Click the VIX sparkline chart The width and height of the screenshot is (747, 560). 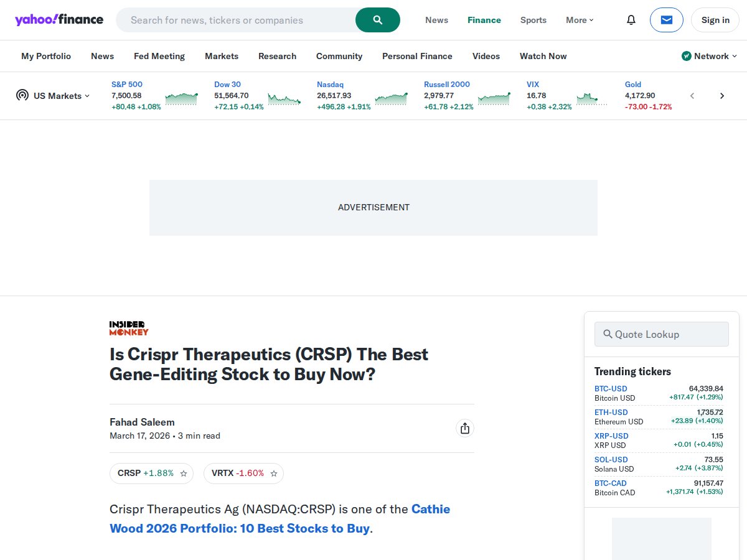coord(591,98)
